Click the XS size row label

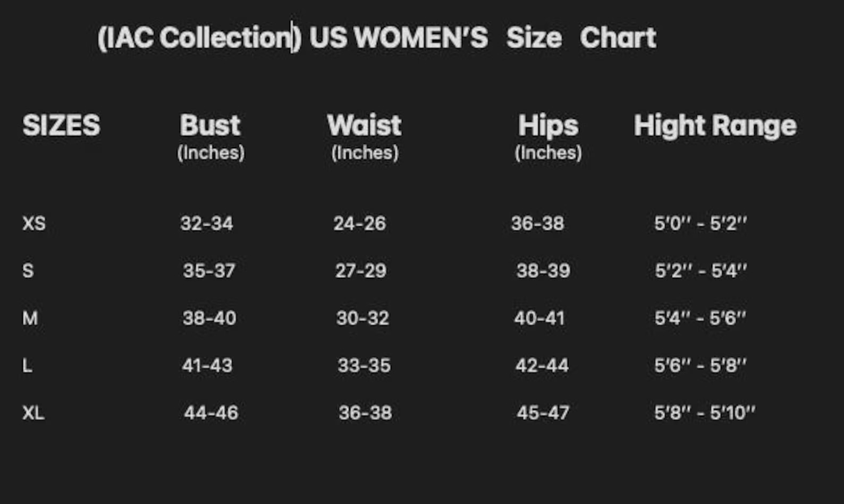[34, 224]
